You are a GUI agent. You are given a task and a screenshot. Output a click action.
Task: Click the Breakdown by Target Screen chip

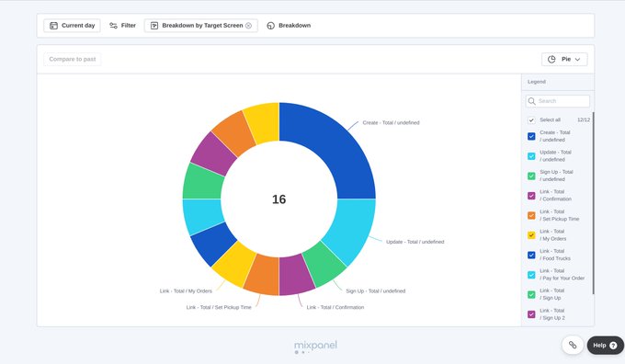click(x=201, y=26)
